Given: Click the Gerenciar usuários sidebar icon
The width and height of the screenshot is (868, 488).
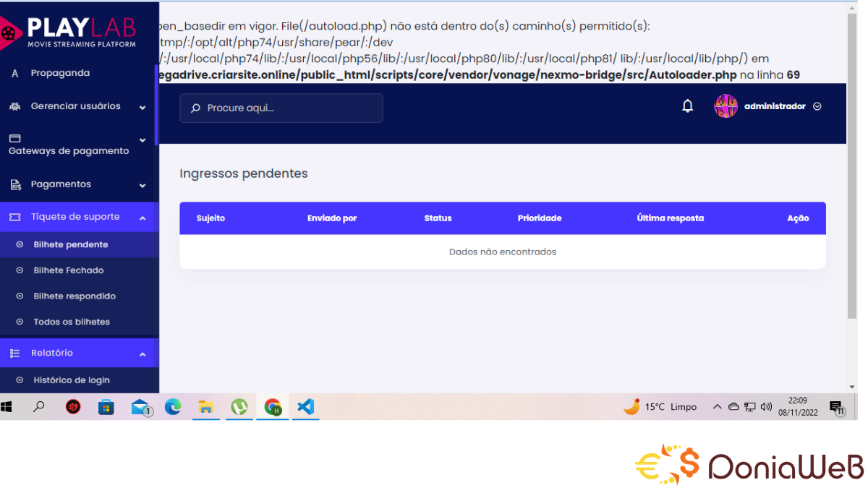Looking at the screenshot, I should [x=15, y=106].
